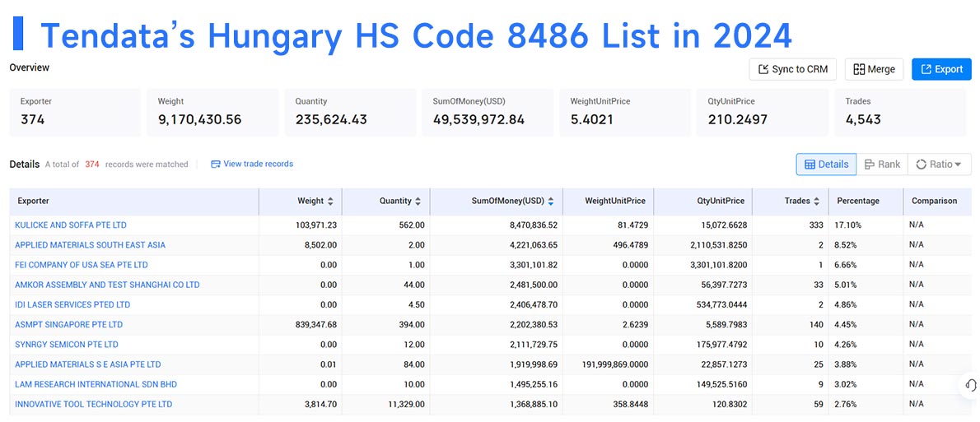This screenshot has width=980, height=422.
Task: Click the headset support icon
Action: pos(970,384)
